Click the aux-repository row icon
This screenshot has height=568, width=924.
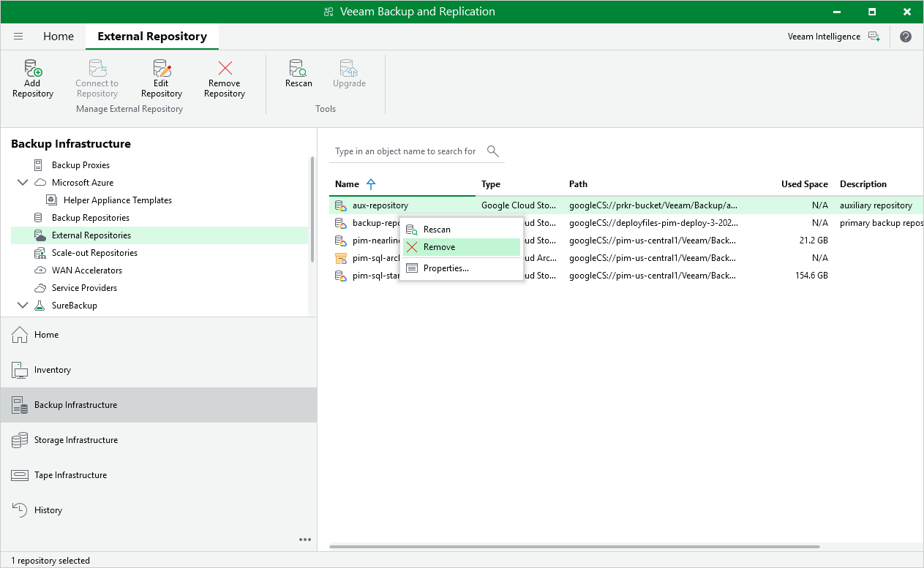[340, 205]
